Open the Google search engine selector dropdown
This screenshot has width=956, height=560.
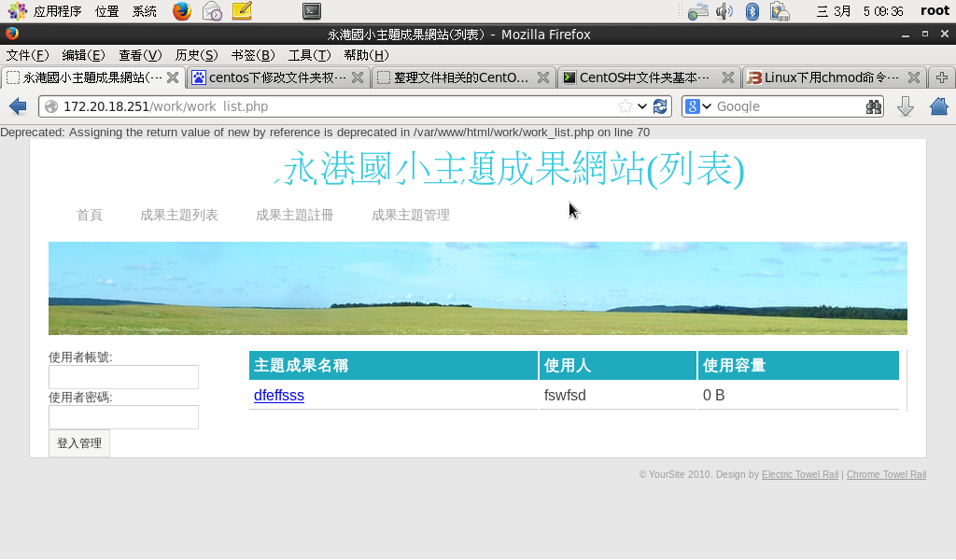[x=699, y=106]
